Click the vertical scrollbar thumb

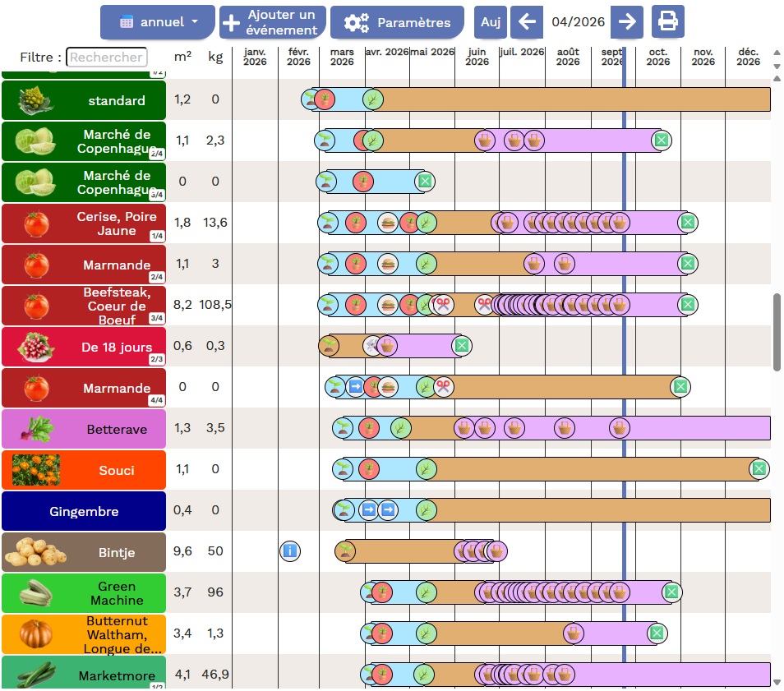[777, 332]
